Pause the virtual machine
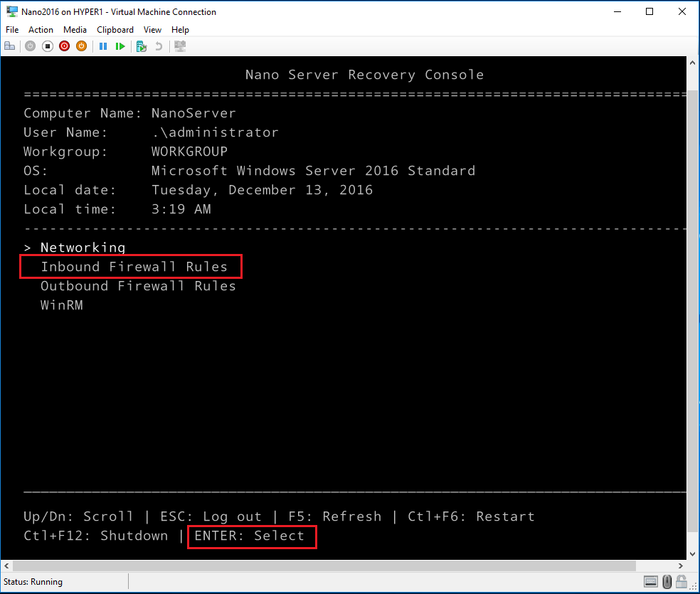This screenshot has width=700, height=594. 103,46
